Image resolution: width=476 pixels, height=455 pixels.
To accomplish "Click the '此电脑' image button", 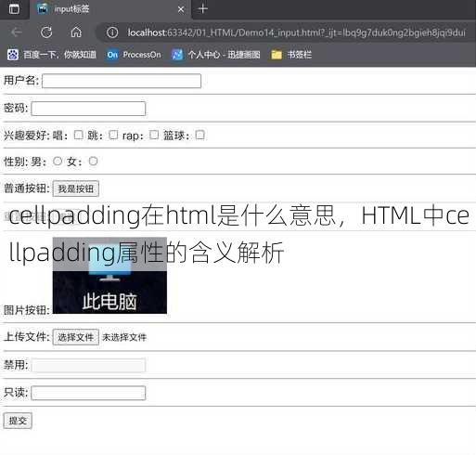I will (x=109, y=276).
